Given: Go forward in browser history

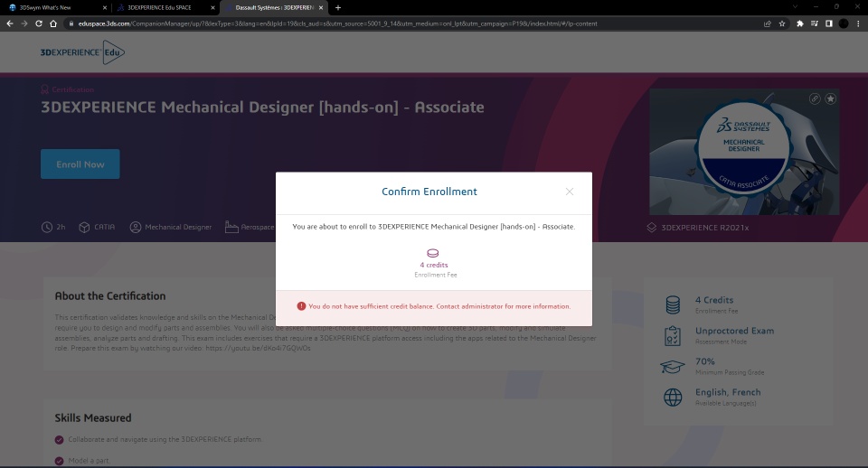Looking at the screenshot, I should (x=24, y=23).
